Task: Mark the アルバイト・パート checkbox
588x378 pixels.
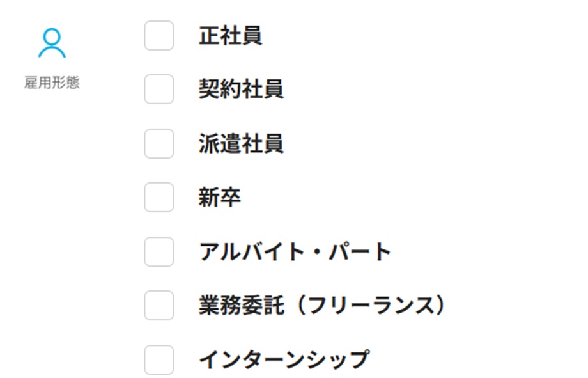Action: click(x=159, y=252)
